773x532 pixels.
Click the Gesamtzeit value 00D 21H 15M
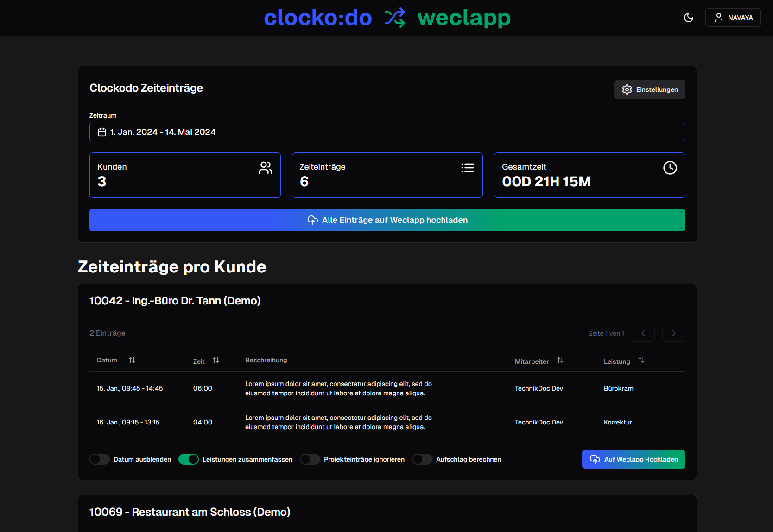[x=546, y=182]
